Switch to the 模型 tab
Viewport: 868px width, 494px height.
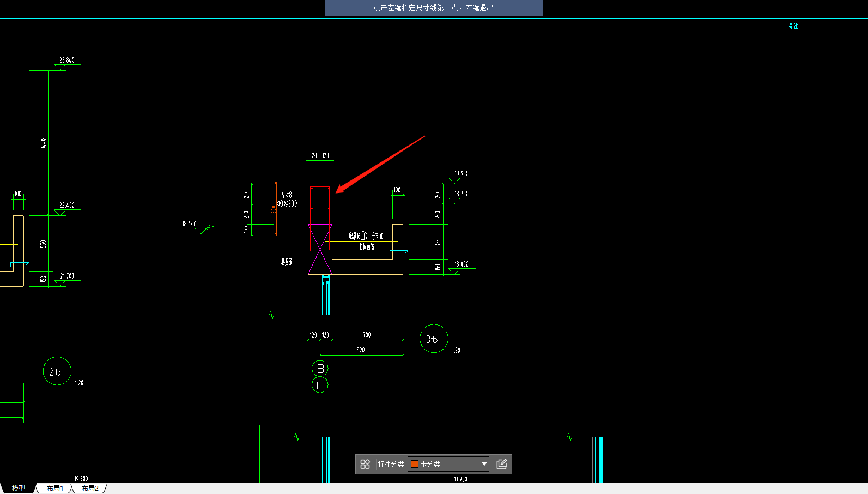(19, 489)
